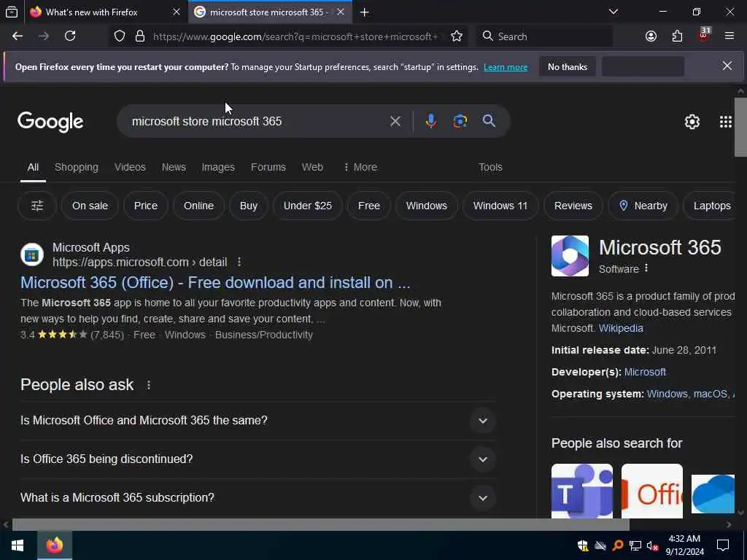This screenshot has width=747, height=560.
Task: Open Microsoft 365 (Office) free download result
Action: pyautogui.click(x=215, y=282)
